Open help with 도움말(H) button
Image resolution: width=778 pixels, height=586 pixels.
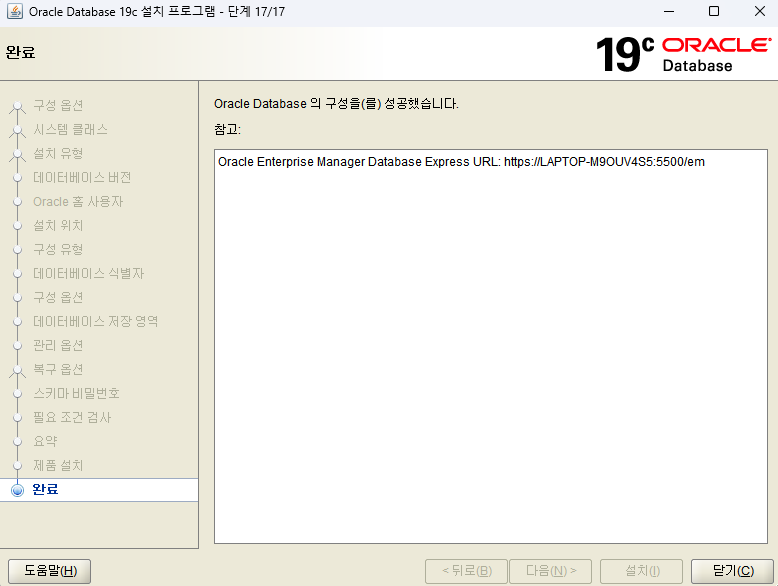50,571
